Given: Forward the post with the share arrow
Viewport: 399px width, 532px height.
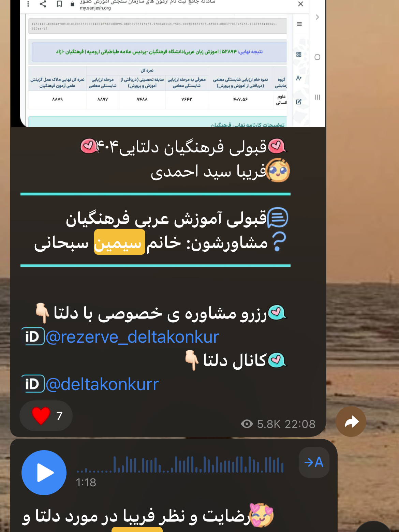Looking at the screenshot, I should click(351, 422).
